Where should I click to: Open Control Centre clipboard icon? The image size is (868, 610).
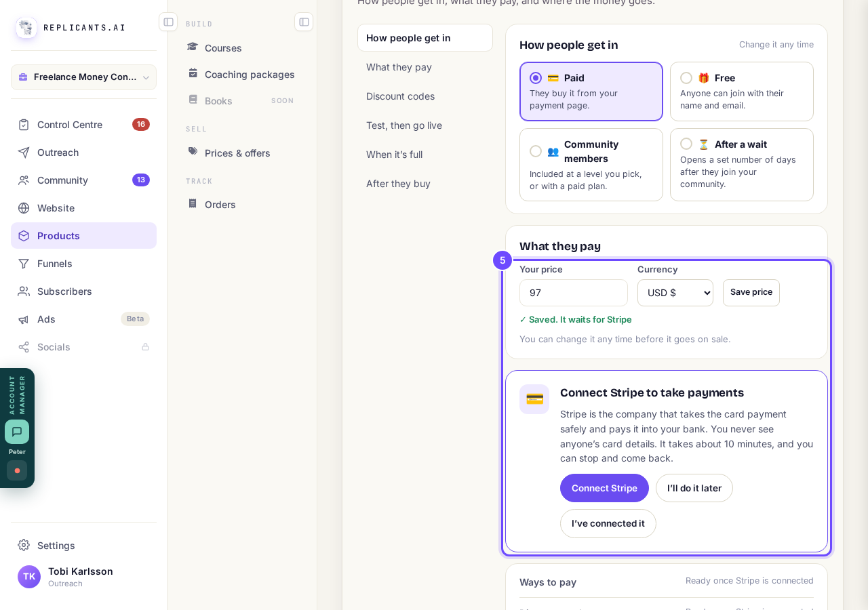[24, 125]
